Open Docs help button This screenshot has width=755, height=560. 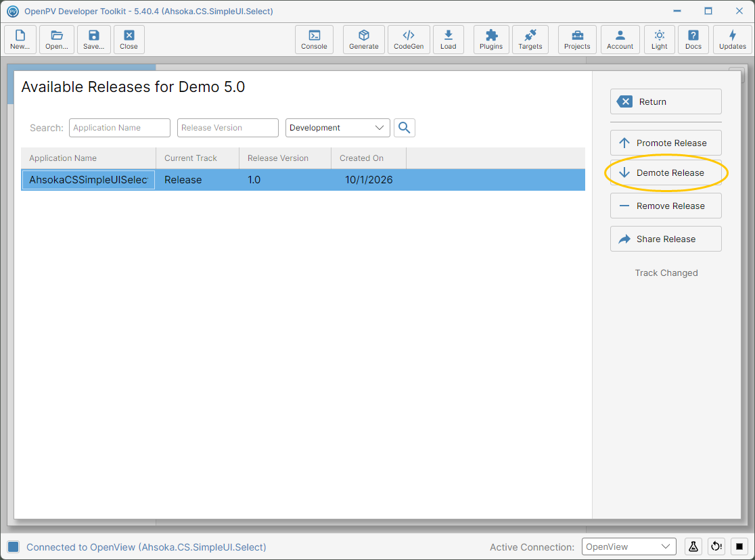[693, 39]
